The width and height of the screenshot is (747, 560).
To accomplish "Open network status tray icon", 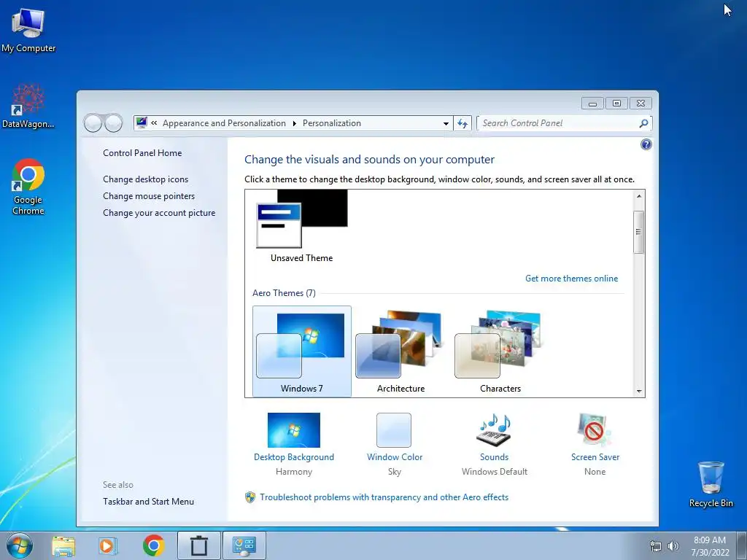I will click(656, 546).
